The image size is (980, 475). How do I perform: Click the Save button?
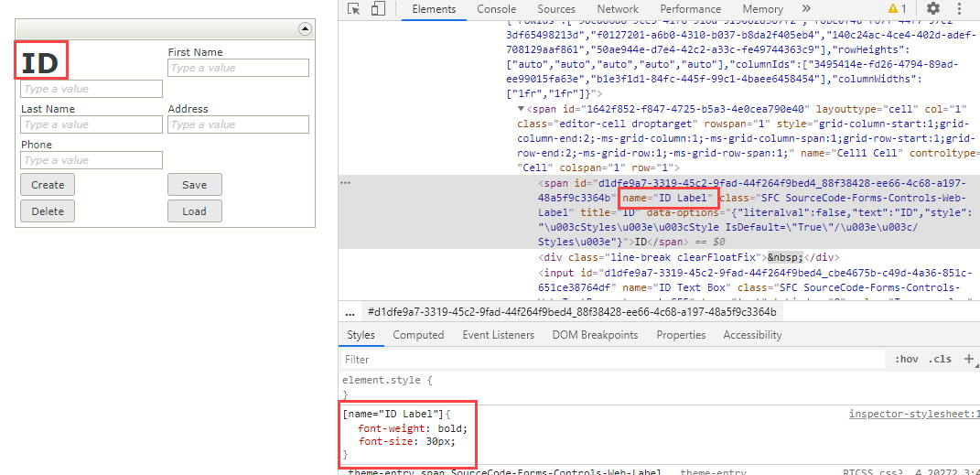(x=194, y=185)
